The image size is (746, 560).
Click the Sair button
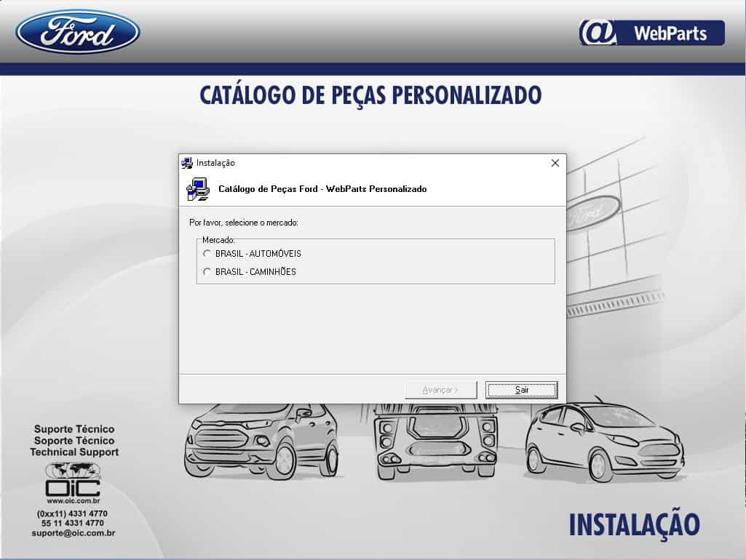click(x=521, y=390)
